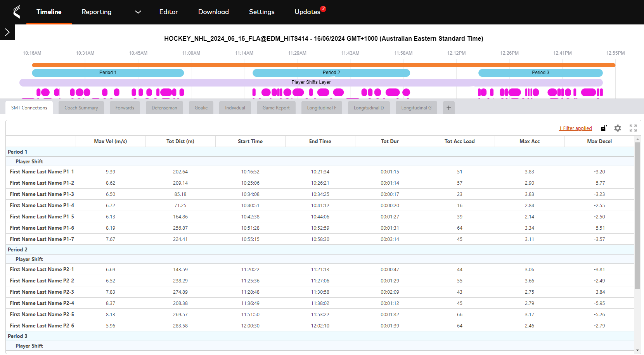Select the Period 2 bar on the timeline
The image size is (644, 355).
pyautogui.click(x=331, y=73)
